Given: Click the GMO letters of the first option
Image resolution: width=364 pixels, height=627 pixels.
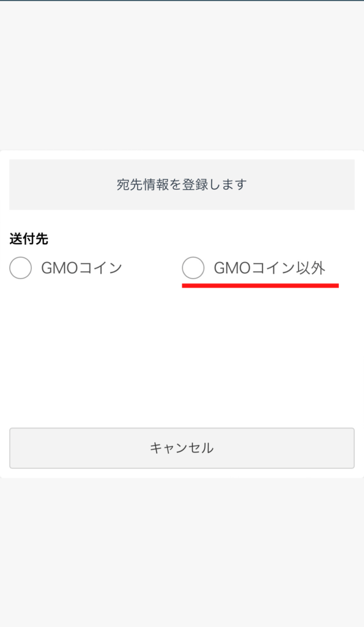Looking at the screenshot, I should coord(59,268).
